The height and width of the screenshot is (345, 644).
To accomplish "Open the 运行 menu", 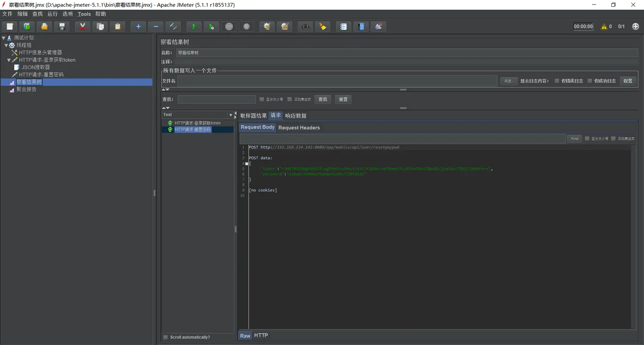I will (x=52, y=14).
